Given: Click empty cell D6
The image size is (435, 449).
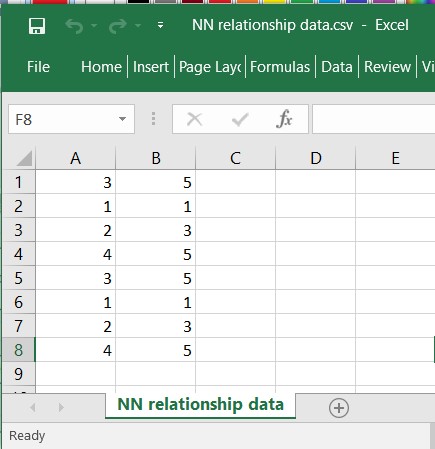Looking at the screenshot, I should coord(316,302).
